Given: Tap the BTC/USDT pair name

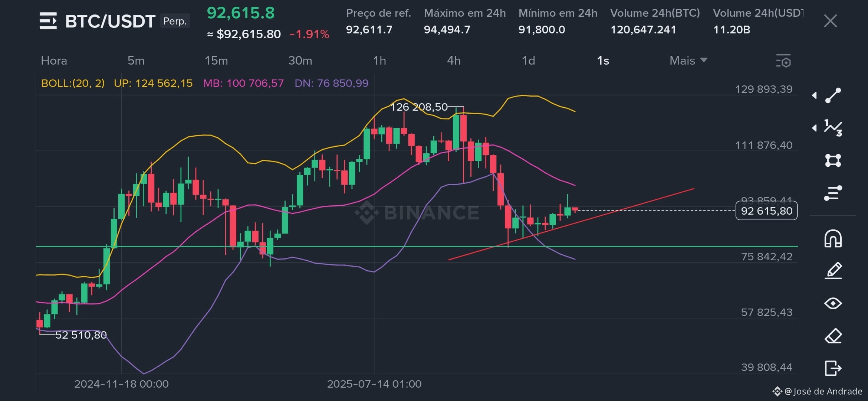Looking at the screenshot, I should click(x=110, y=21).
